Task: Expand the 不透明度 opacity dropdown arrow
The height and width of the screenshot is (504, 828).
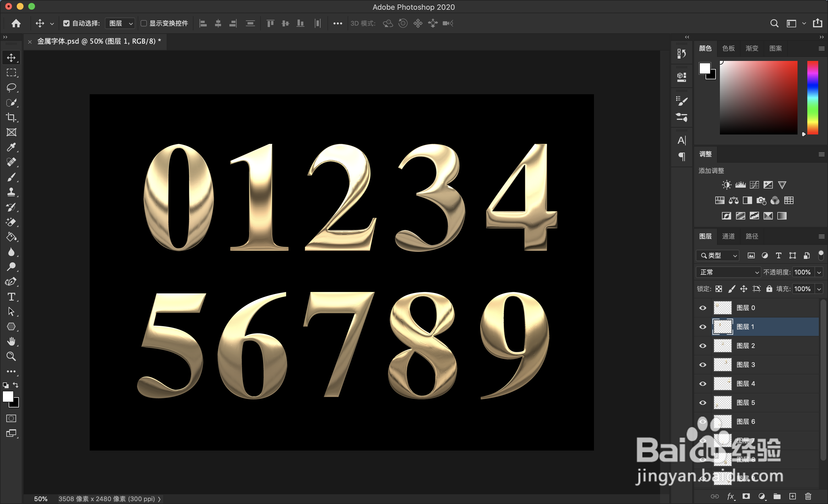Action: [819, 272]
